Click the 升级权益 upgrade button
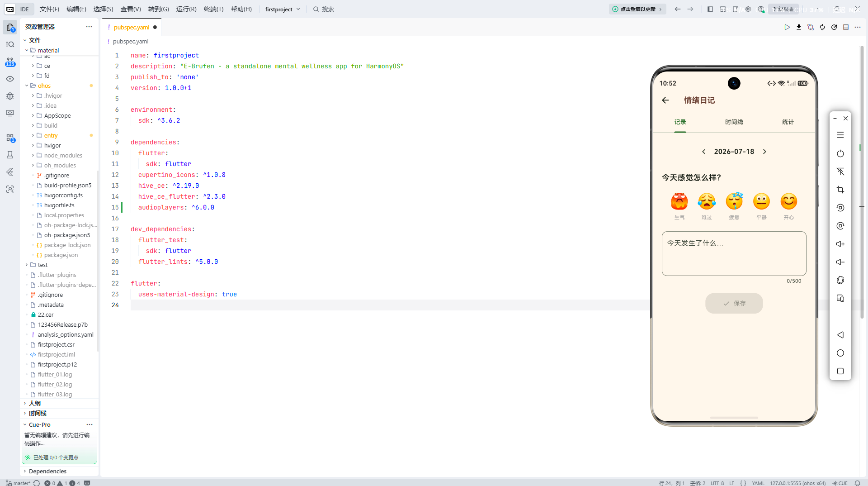This screenshot has width=868, height=486. coord(783,9)
